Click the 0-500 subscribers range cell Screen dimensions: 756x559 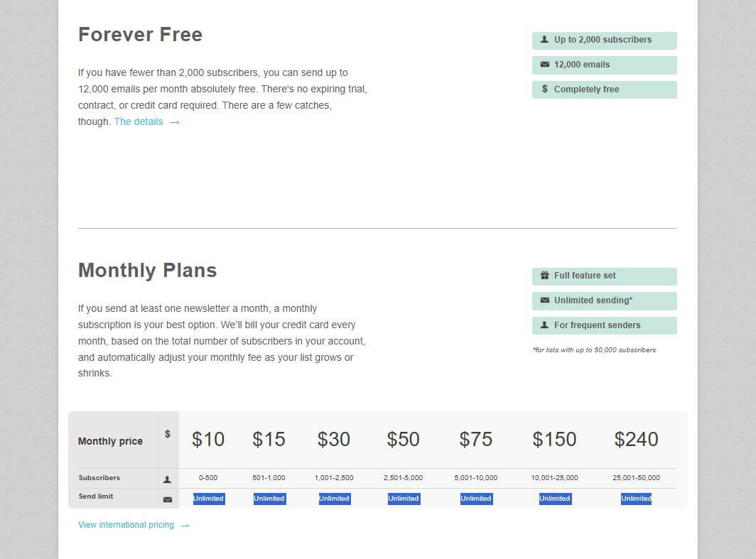pos(208,478)
